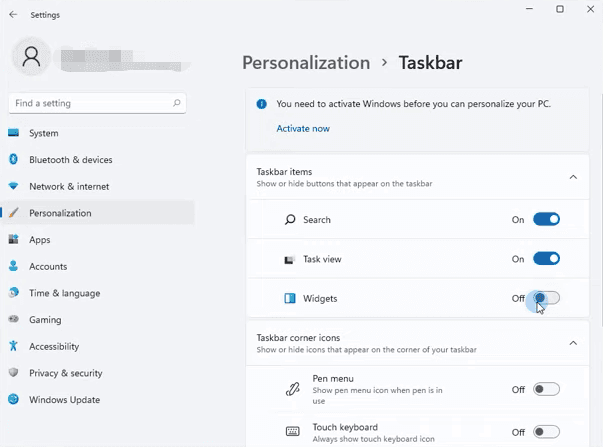
Task: Enable the Touch keyboard toggle
Action: point(546,432)
